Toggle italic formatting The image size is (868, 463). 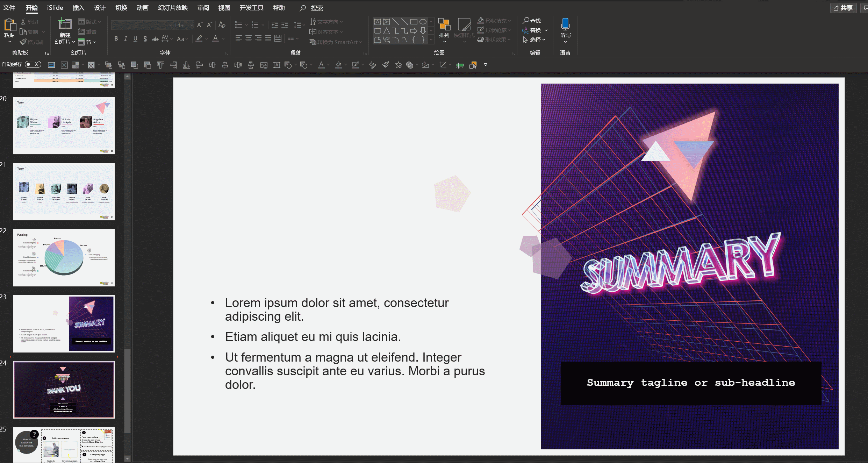coord(125,39)
